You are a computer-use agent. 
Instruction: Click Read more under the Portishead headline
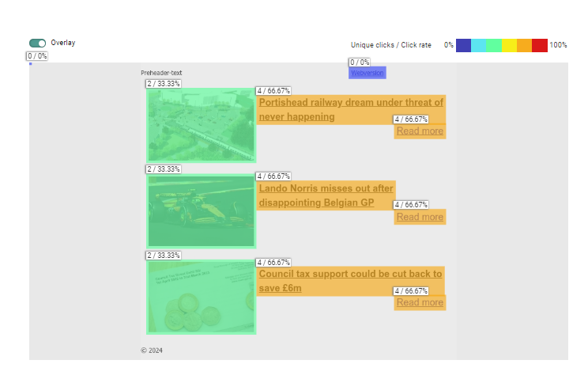point(420,131)
